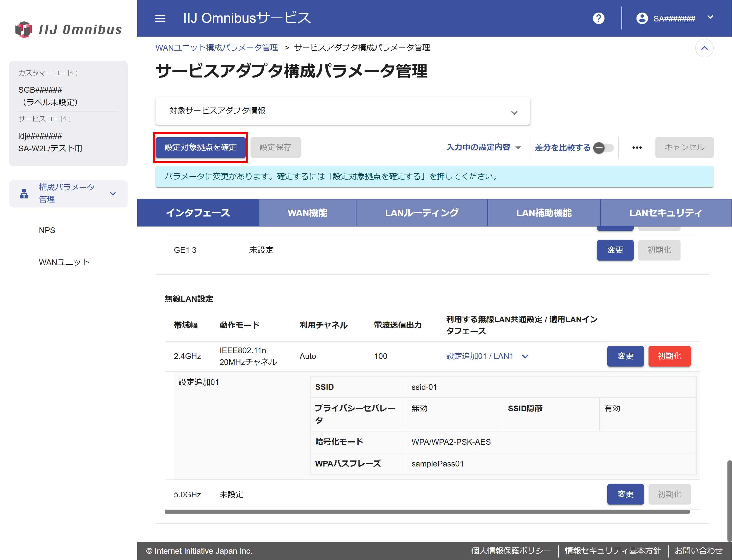Click the user account avatar icon
Viewport: 732px width, 560px height.
pyautogui.click(x=642, y=18)
